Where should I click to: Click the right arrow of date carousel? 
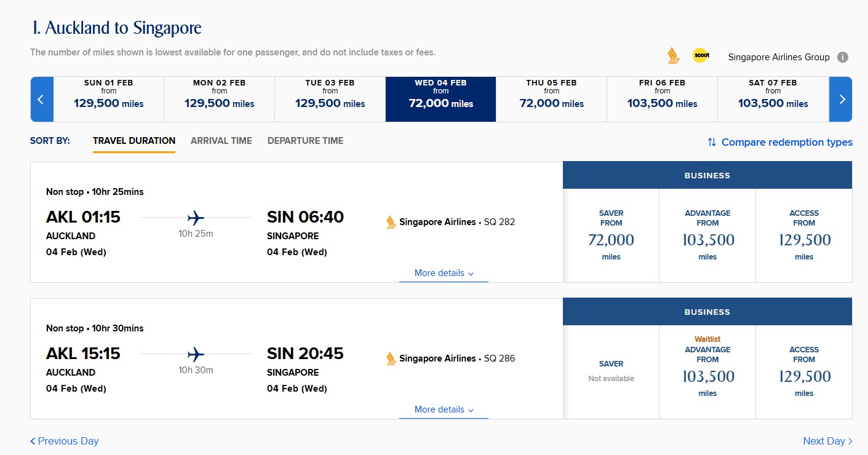click(842, 99)
